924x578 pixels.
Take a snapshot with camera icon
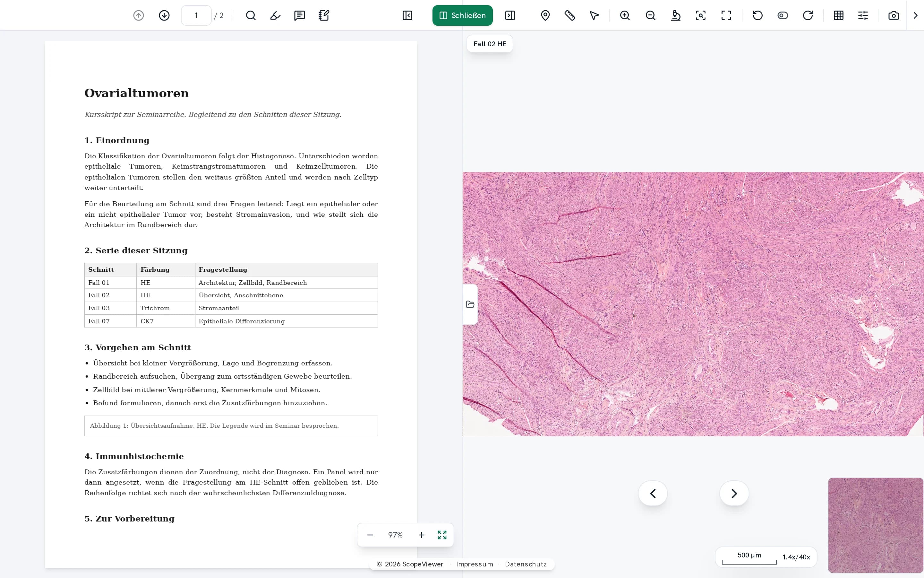point(894,15)
